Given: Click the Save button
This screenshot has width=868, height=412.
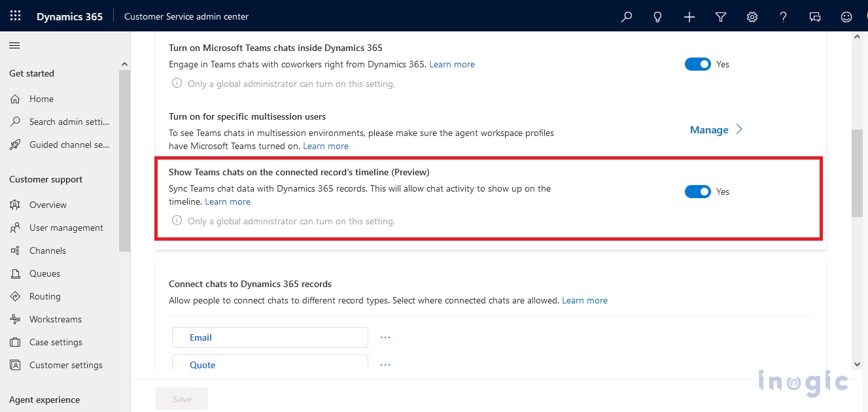Looking at the screenshot, I should tap(182, 399).
